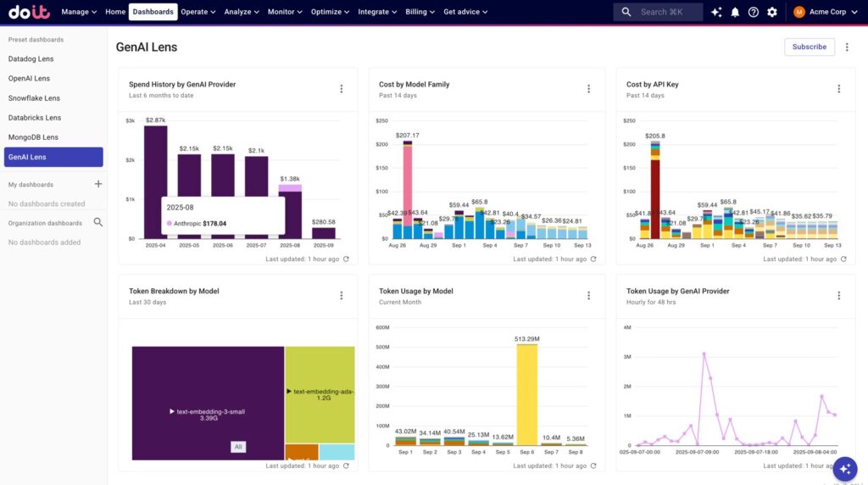The height and width of the screenshot is (485, 868).
Task: Open options menu for Cost by Model Family
Action: [x=588, y=89]
